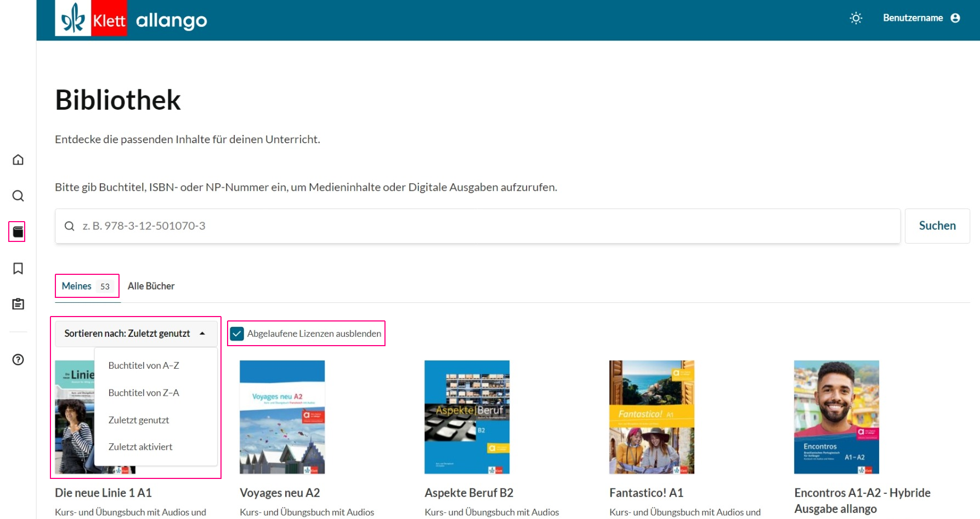
Task: Choose 'Buchtitel von Z–A' sort option
Action: 144,393
